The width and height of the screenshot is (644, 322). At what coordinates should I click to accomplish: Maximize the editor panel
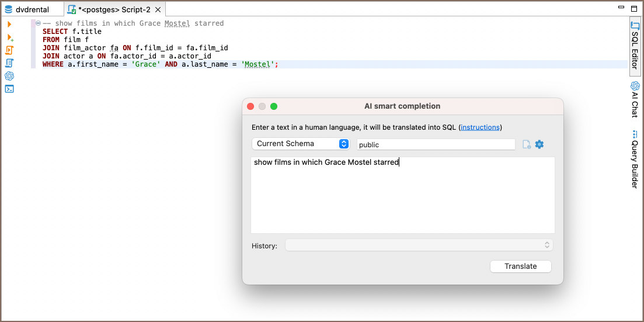[x=634, y=8]
